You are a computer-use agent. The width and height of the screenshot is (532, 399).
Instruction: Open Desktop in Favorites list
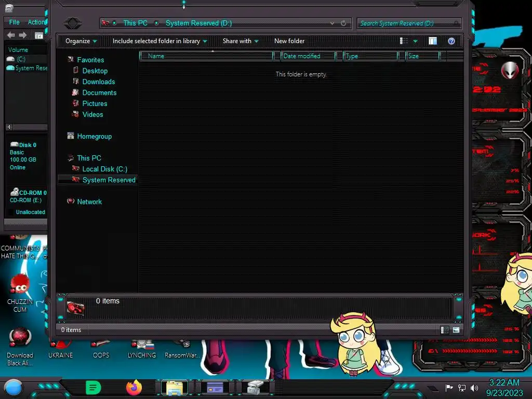click(95, 71)
